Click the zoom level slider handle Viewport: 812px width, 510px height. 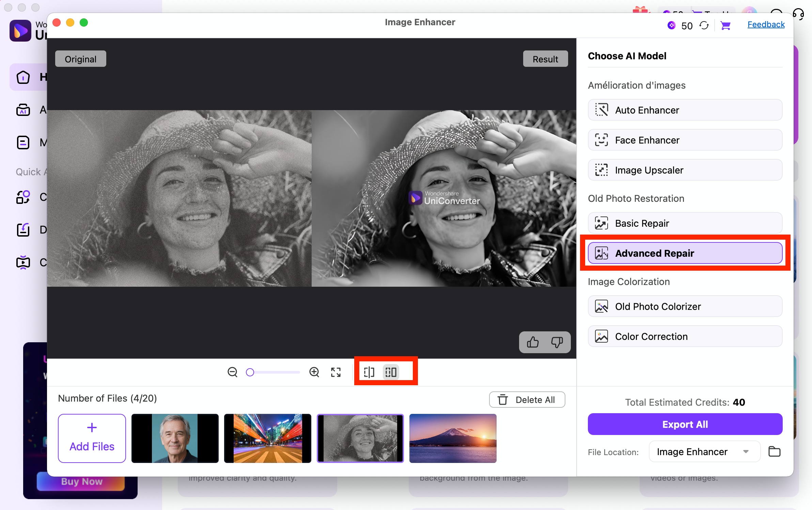[250, 372]
